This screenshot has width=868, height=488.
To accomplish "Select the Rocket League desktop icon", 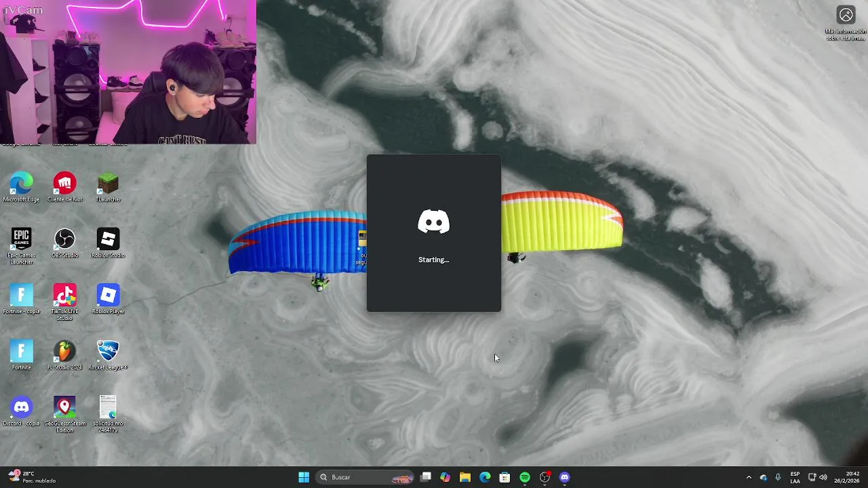I will (108, 355).
